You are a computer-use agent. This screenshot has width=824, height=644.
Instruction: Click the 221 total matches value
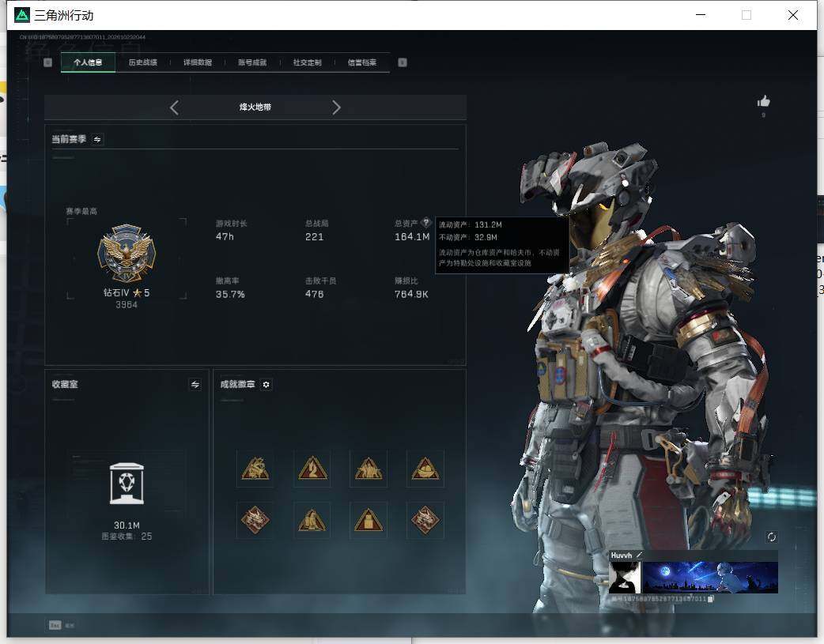click(314, 237)
